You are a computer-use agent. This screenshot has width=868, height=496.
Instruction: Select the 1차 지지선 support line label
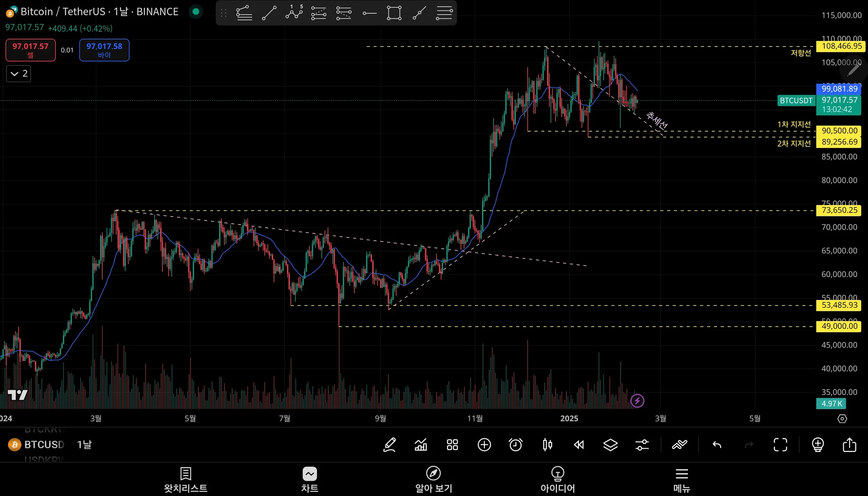tap(794, 124)
